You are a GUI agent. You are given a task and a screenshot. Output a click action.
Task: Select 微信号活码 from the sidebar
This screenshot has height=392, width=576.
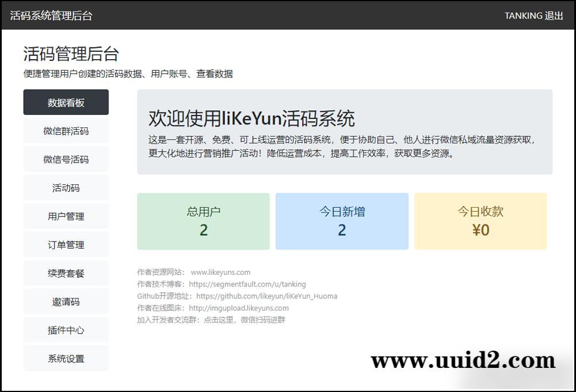66,160
